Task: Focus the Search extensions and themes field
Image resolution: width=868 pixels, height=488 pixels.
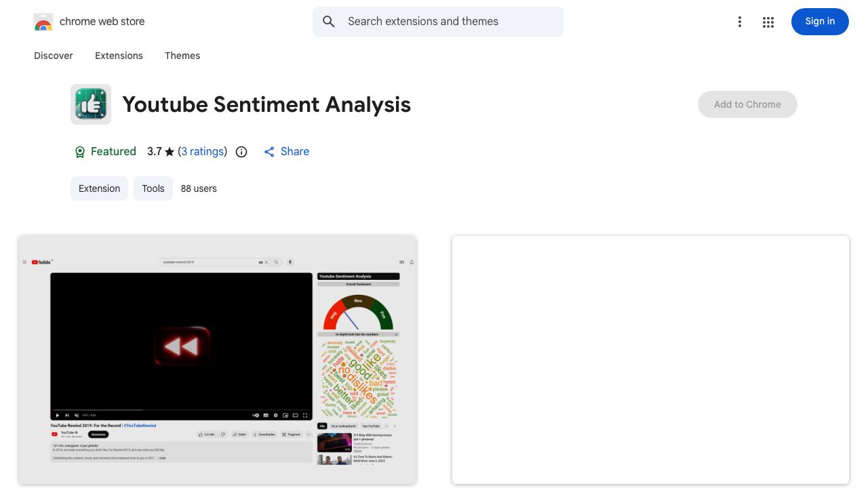Action: 438,22
